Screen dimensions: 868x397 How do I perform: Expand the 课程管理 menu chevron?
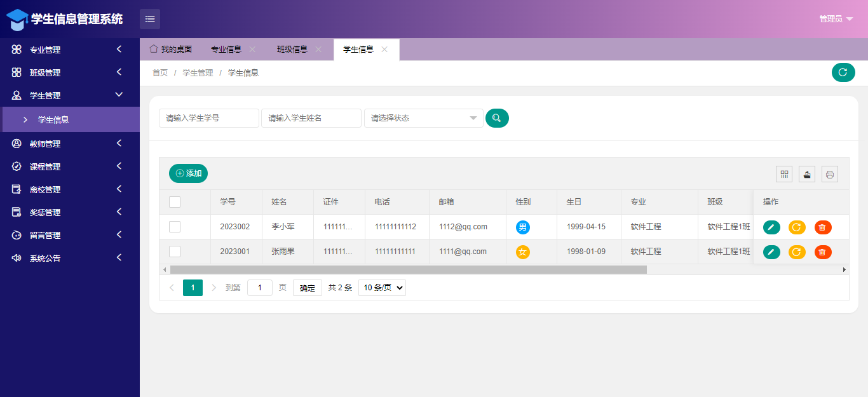119,166
